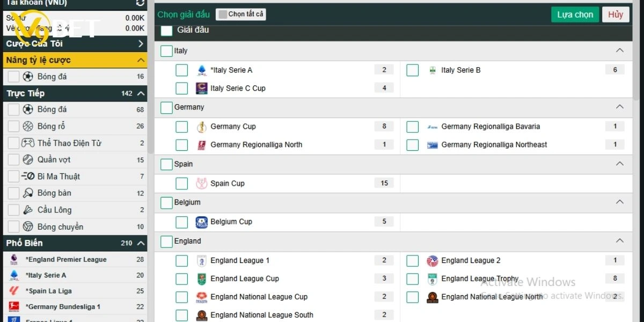Click the Italy Serie C Cup label
The image size is (644, 322).
click(x=238, y=88)
